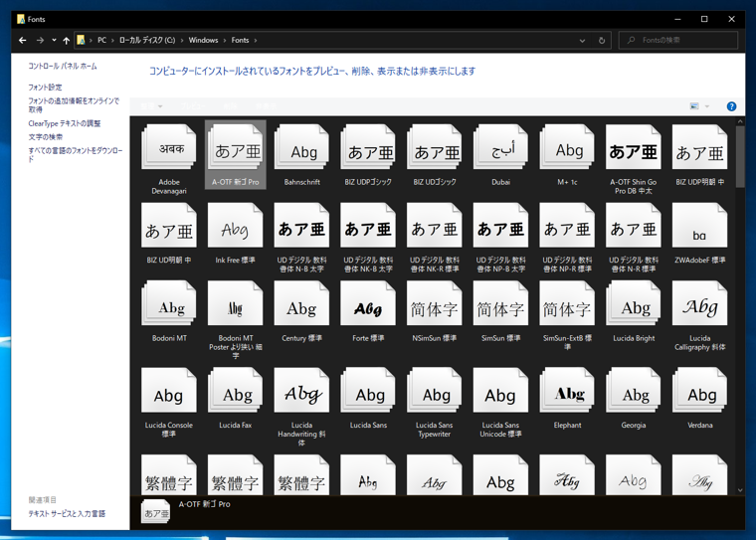The image size is (756, 540).
Task: Select the Bodoni MT font icon
Action: 169,303
